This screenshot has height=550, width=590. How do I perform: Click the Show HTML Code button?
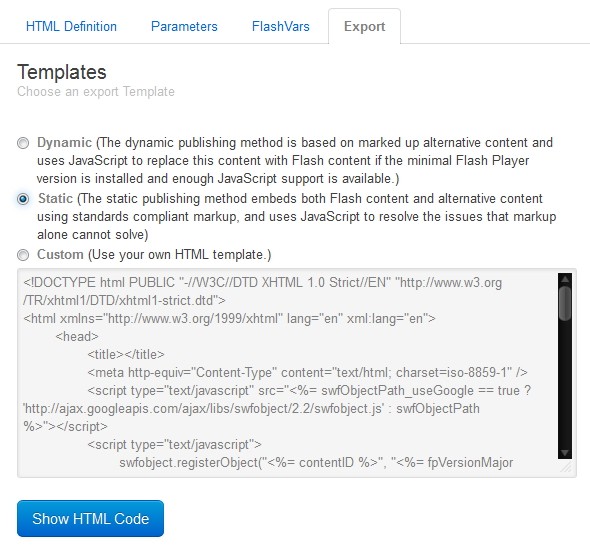[x=90, y=518]
